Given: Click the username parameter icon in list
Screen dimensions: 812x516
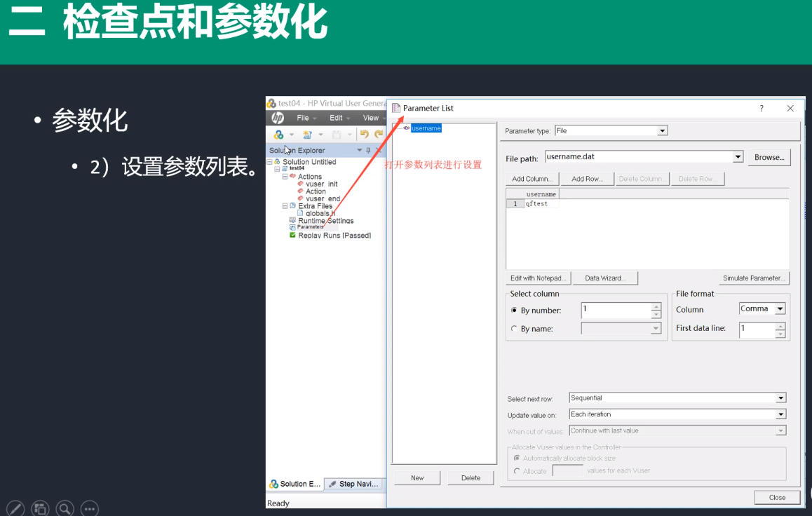Looking at the screenshot, I should (x=407, y=128).
